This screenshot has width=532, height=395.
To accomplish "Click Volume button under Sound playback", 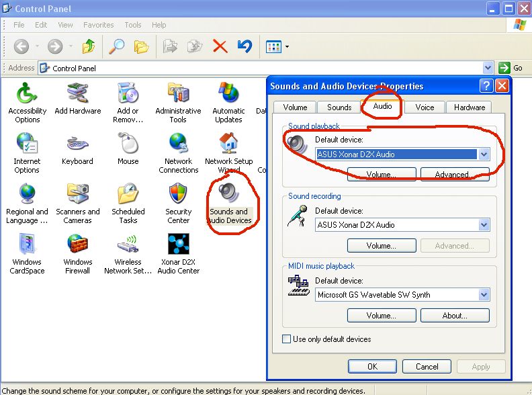I will coord(382,175).
